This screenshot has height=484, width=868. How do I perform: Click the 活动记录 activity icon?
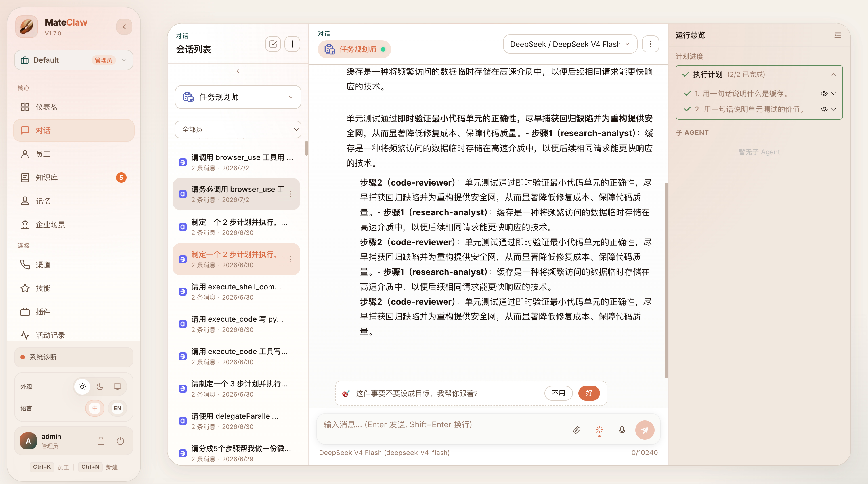pos(25,335)
